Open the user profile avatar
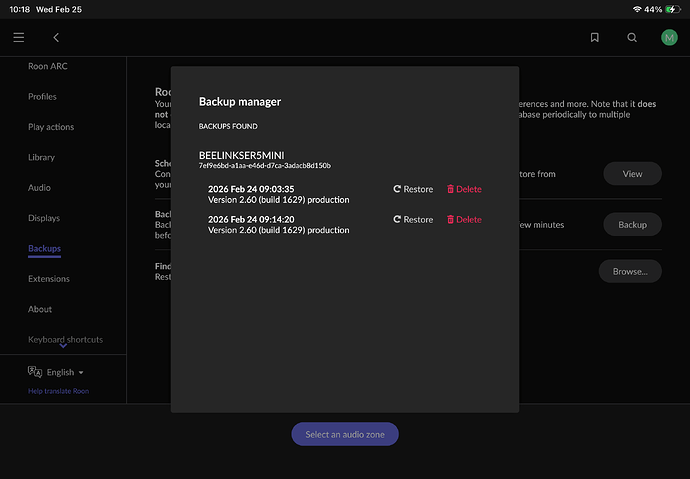Viewport: 690px width, 479px height. [669, 37]
